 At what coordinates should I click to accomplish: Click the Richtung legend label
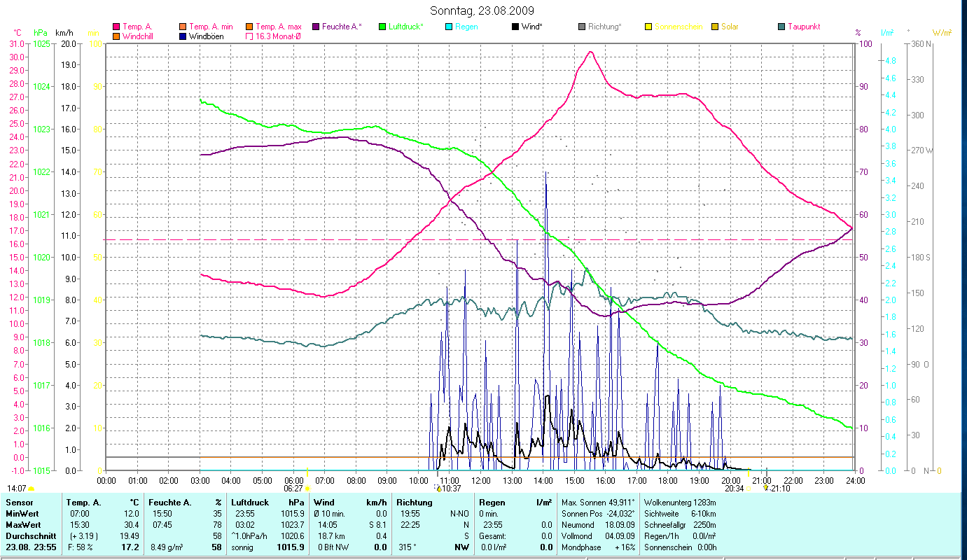[x=604, y=27]
